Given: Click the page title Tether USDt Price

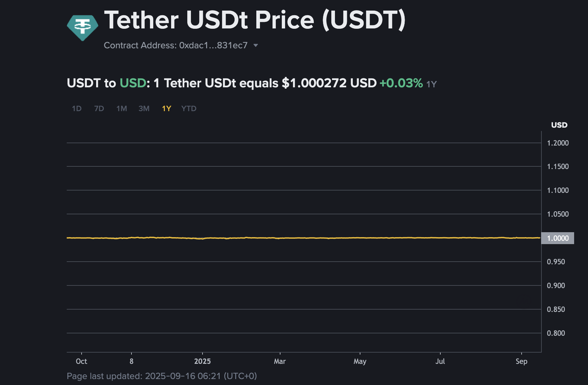Looking at the screenshot, I should [254, 21].
